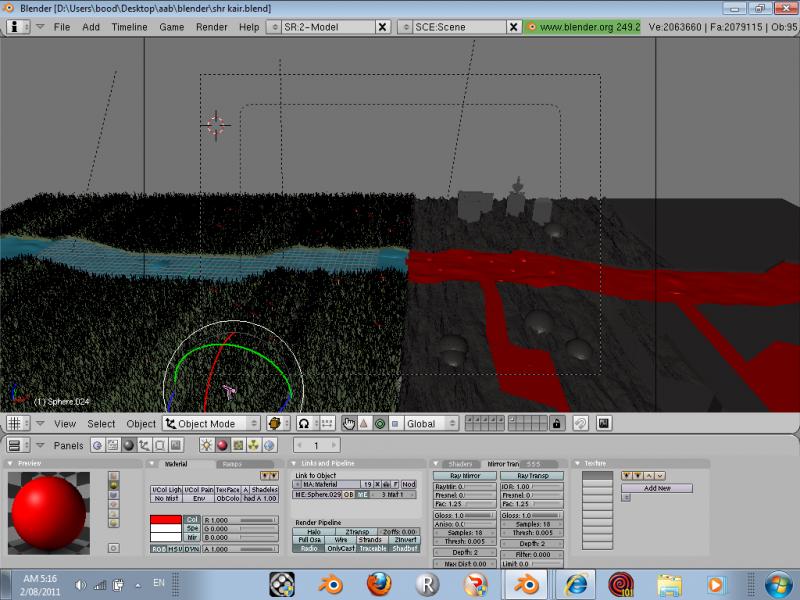Open the Lamp buttons sub-context

[206, 445]
